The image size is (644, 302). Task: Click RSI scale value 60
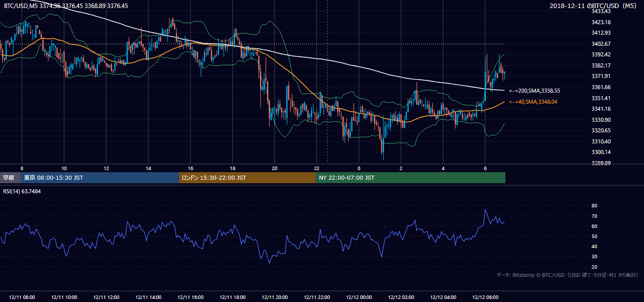pos(594,226)
